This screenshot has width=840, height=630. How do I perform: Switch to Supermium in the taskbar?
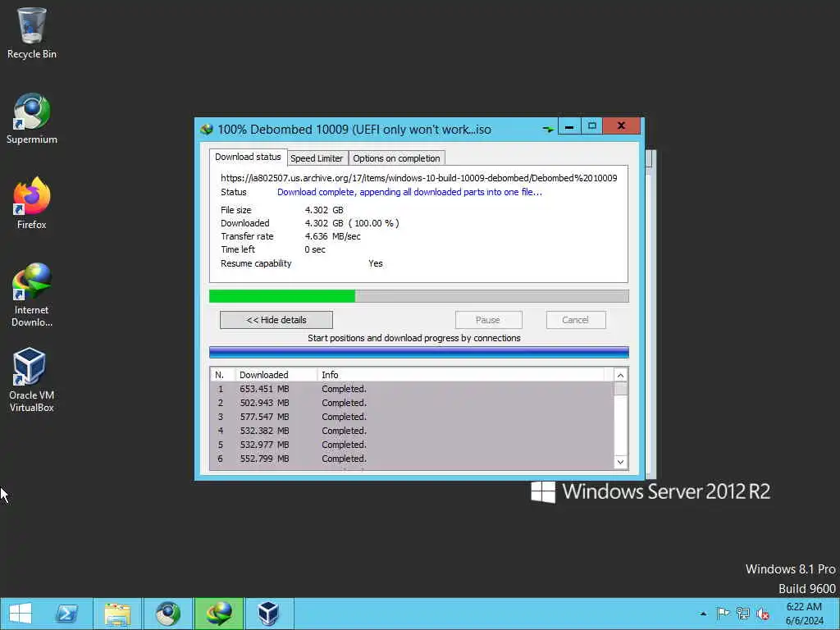(168, 614)
